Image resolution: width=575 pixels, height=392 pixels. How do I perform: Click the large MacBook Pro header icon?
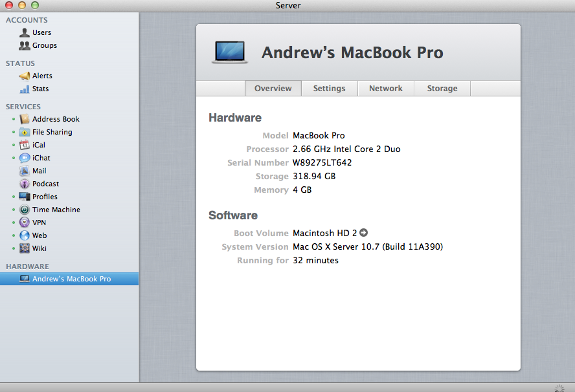click(230, 52)
